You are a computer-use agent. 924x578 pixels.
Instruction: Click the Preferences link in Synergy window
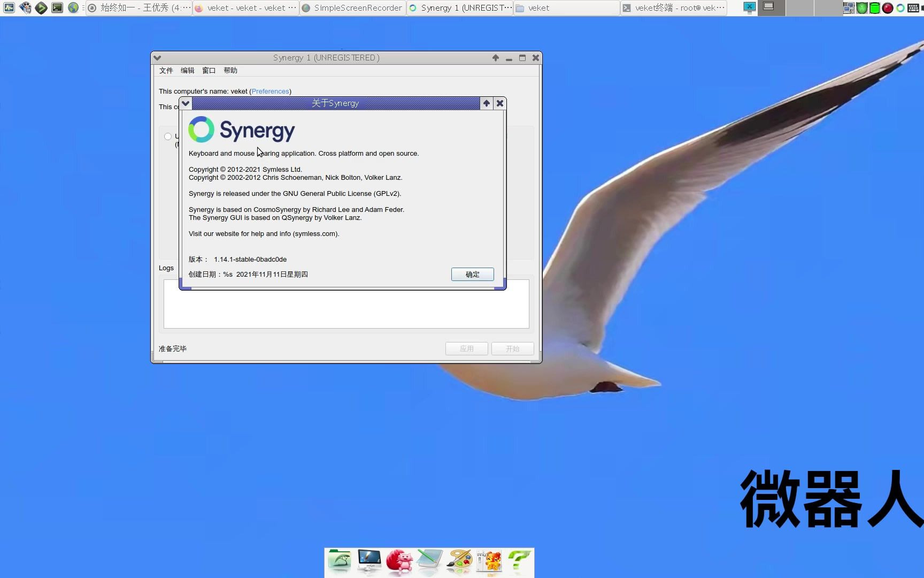pos(270,92)
